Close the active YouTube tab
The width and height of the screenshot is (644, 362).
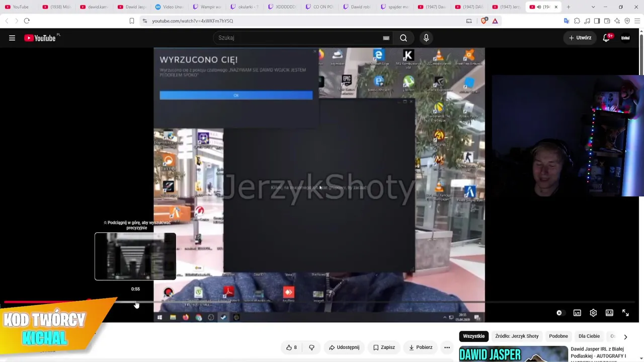coord(556,7)
